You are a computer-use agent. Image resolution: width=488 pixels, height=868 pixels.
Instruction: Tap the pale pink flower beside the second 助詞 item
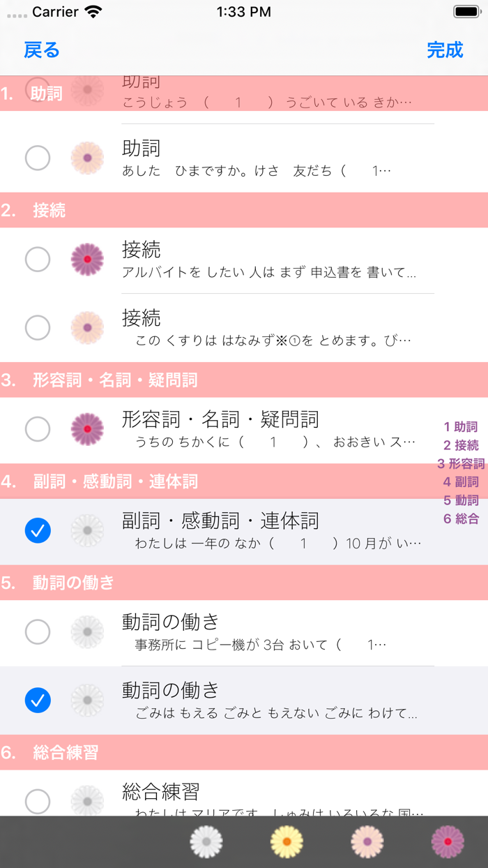pyautogui.click(x=86, y=157)
